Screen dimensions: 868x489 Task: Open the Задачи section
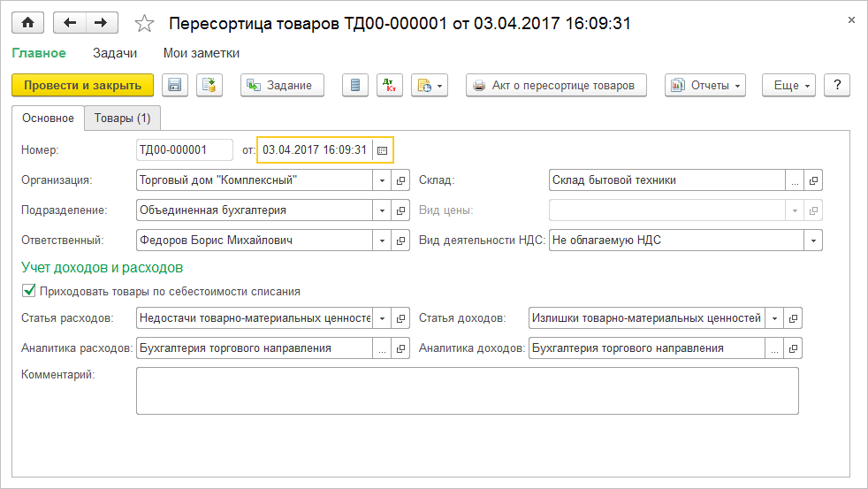coord(115,53)
